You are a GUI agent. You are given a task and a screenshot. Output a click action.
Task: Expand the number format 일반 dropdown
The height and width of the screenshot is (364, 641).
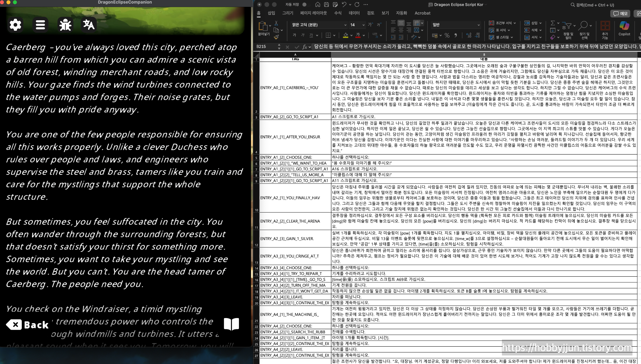[478, 25]
